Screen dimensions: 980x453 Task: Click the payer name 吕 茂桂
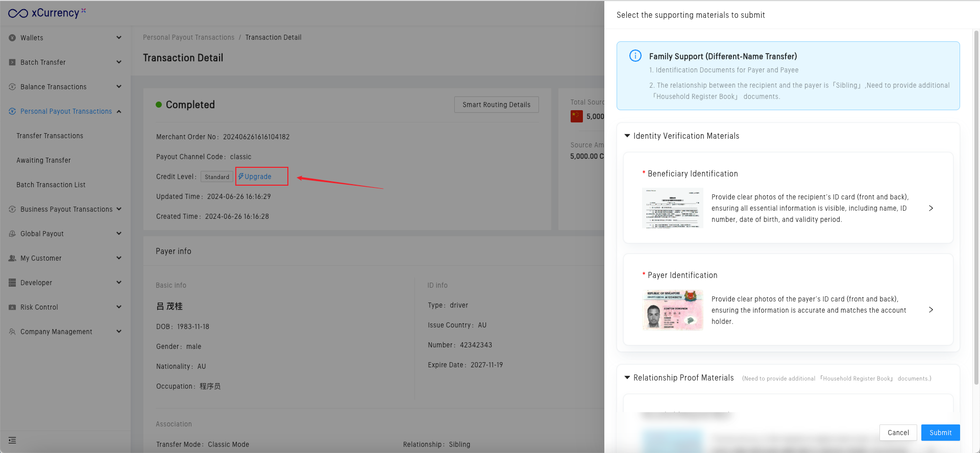[169, 306]
